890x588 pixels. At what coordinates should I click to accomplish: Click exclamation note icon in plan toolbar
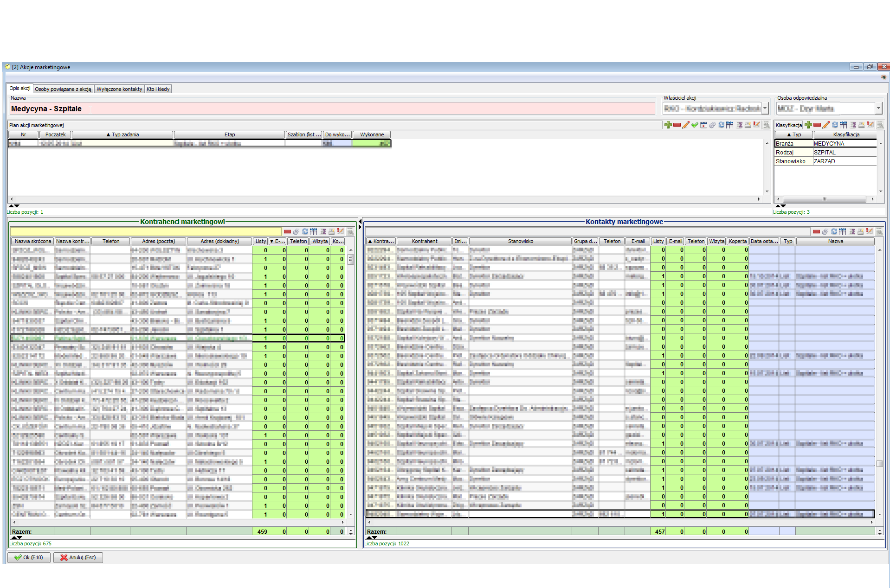[757, 125]
